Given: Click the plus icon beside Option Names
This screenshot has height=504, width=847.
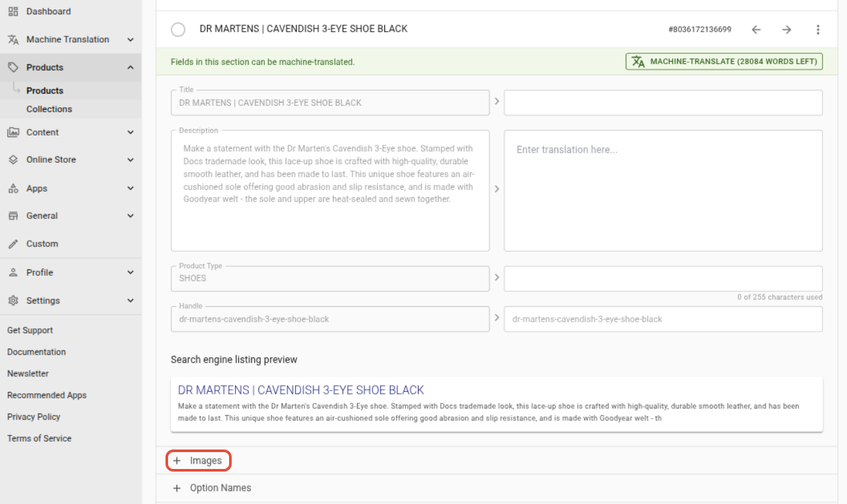Looking at the screenshot, I should 177,488.
